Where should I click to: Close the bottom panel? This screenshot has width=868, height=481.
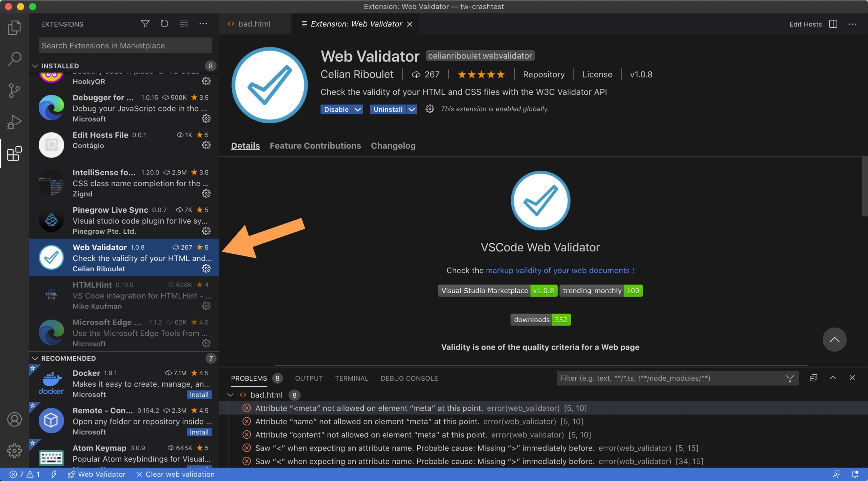pyautogui.click(x=852, y=378)
